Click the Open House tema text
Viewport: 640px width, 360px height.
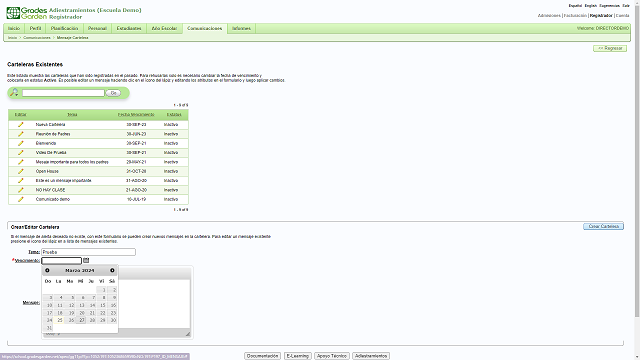47,171
